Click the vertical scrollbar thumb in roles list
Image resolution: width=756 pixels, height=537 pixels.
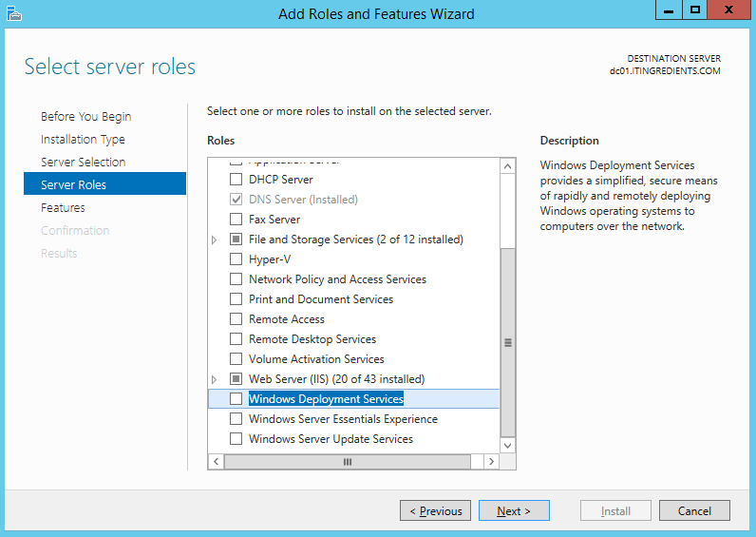[x=507, y=342]
